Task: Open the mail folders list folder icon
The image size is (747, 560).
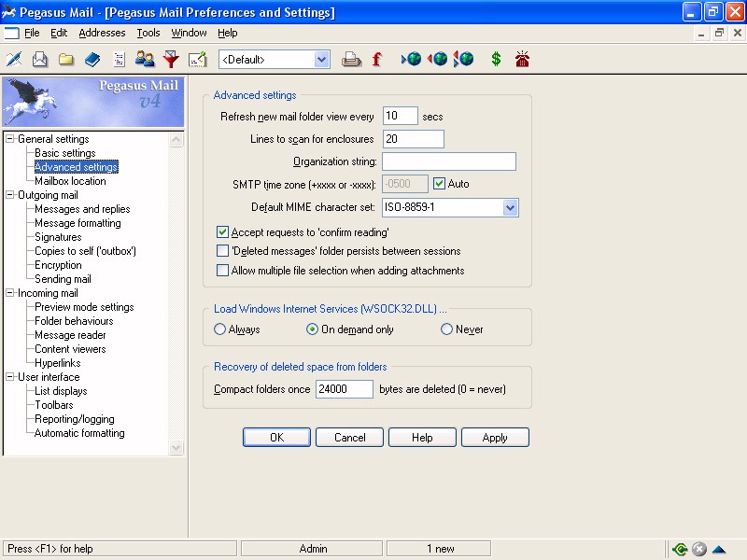Action: click(66, 60)
